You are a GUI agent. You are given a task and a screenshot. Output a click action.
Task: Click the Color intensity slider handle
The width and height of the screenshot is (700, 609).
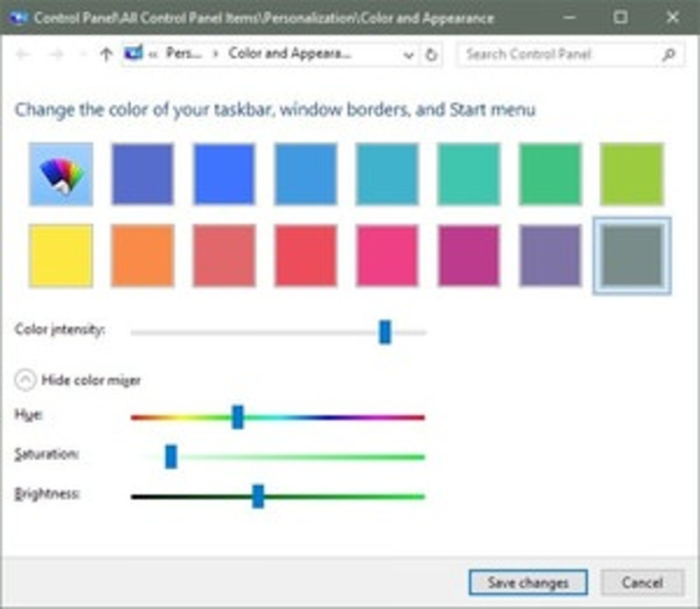(x=385, y=332)
